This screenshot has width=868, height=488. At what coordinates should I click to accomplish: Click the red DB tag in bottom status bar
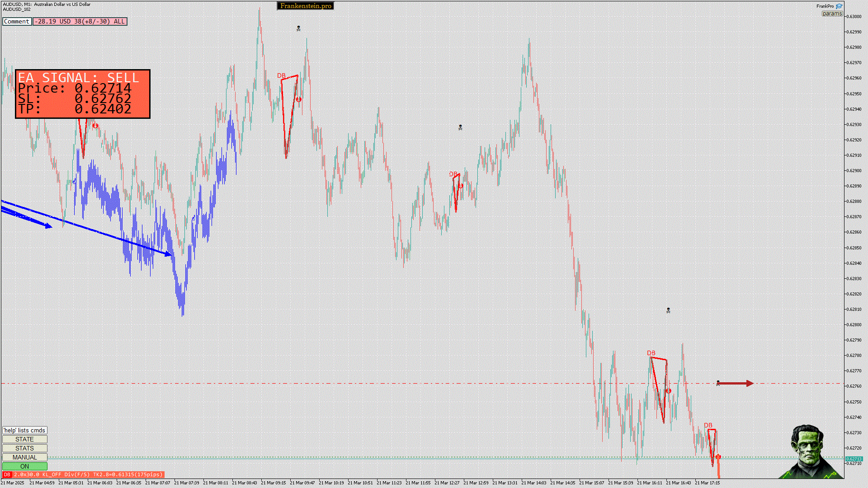pos(7,474)
